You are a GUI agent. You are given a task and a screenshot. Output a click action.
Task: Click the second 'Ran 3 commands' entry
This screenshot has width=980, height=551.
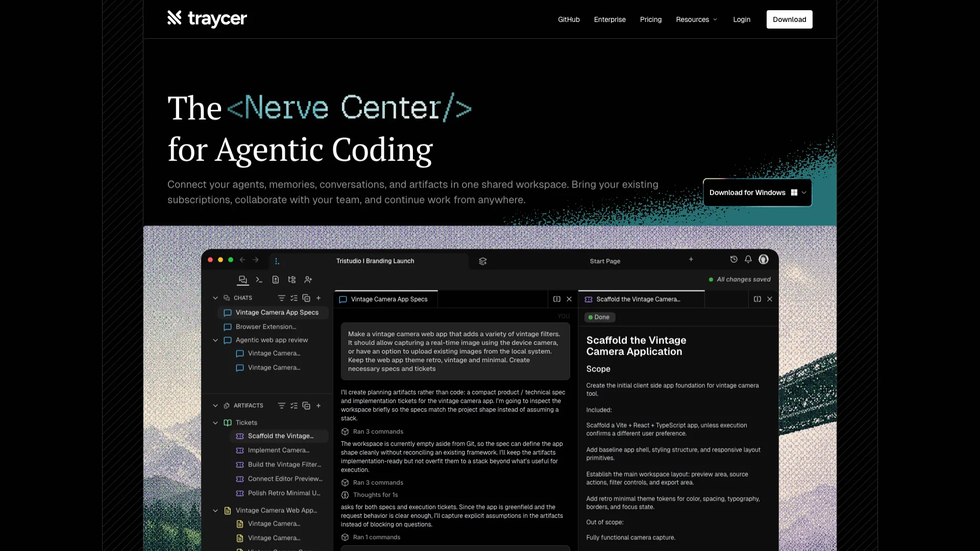coord(372,483)
